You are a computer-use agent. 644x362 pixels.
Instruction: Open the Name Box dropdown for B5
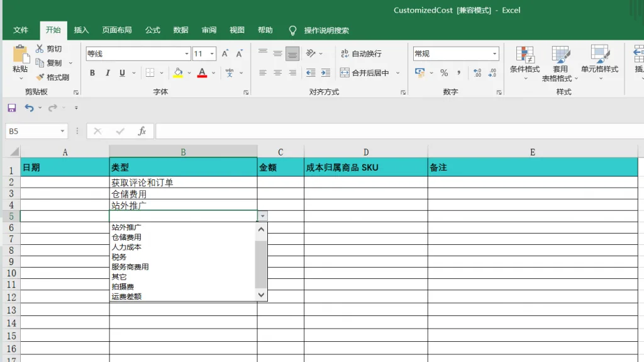[62, 131]
